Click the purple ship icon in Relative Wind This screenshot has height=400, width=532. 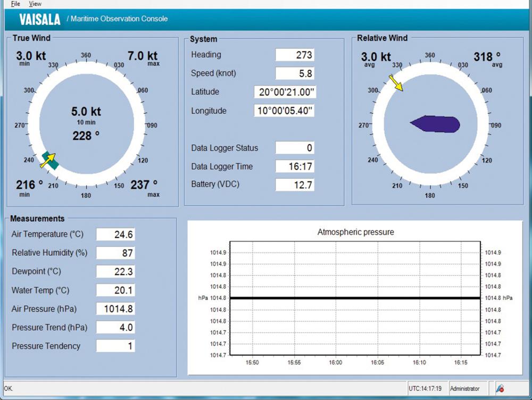[435, 124]
